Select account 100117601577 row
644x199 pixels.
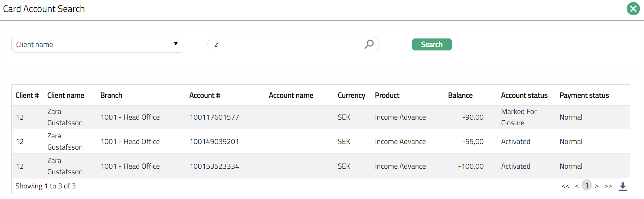(214, 117)
